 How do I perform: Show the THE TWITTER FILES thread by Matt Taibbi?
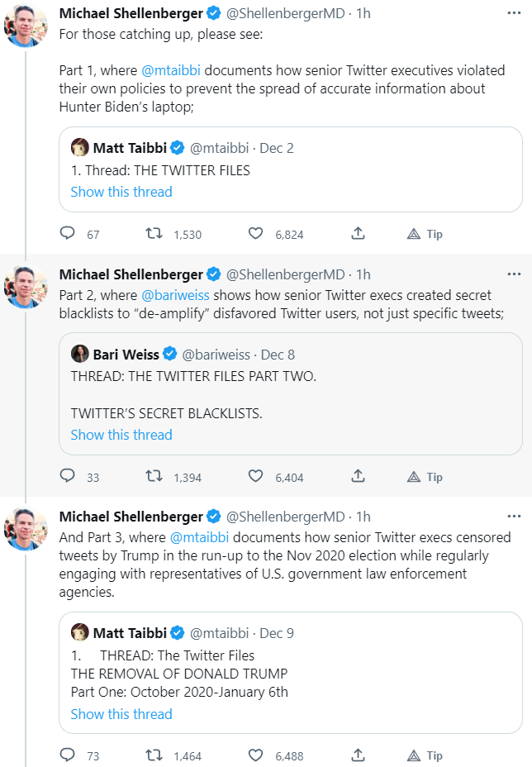[121, 192]
